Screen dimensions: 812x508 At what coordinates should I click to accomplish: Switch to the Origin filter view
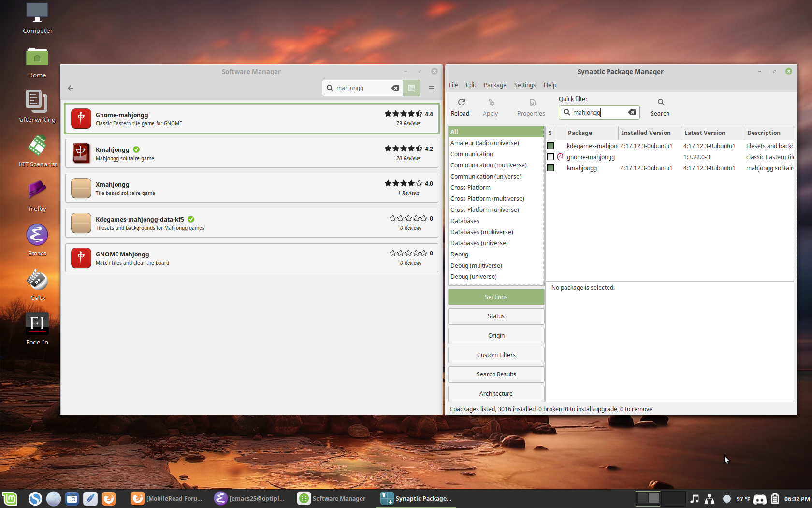tap(496, 336)
